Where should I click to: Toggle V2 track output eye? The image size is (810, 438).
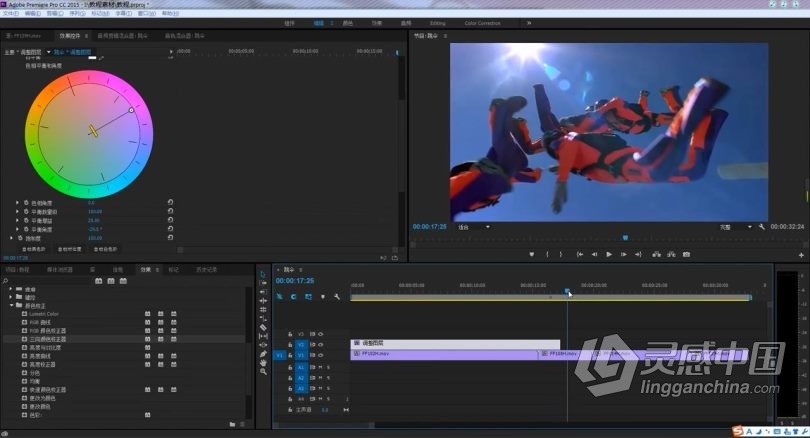(320, 345)
